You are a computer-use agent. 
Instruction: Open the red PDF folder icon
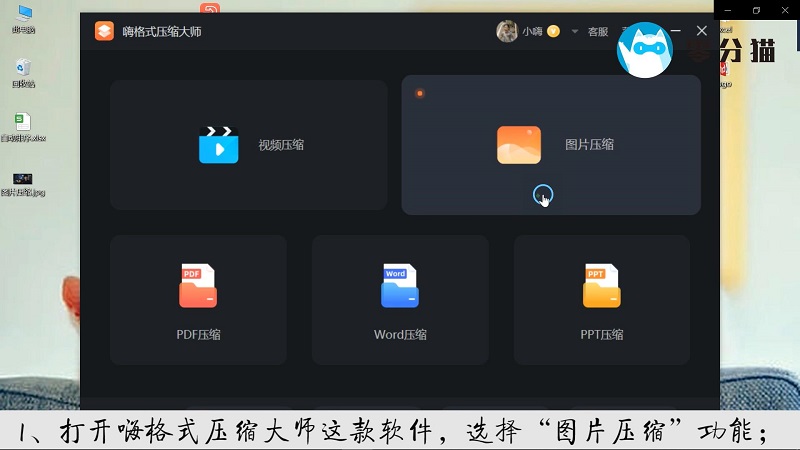tap(198, 286)
